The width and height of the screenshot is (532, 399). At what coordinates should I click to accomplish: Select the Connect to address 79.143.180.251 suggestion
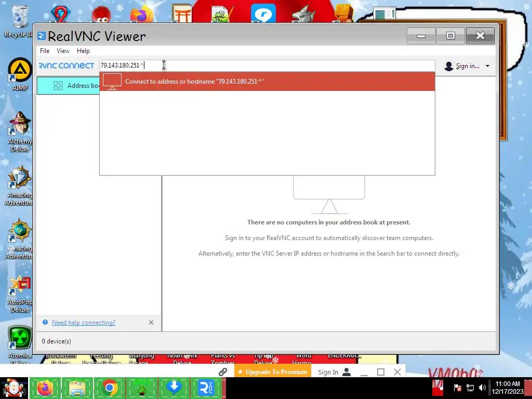[x=267, y=82]
